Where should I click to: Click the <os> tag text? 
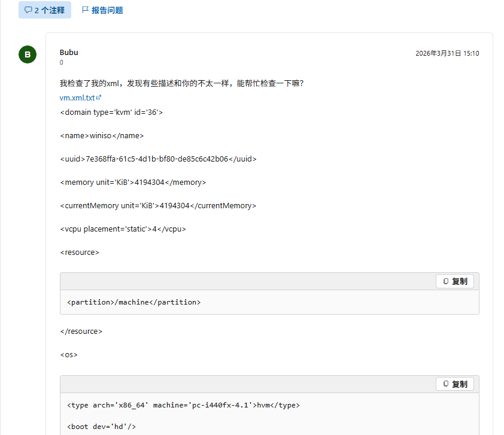69,355
